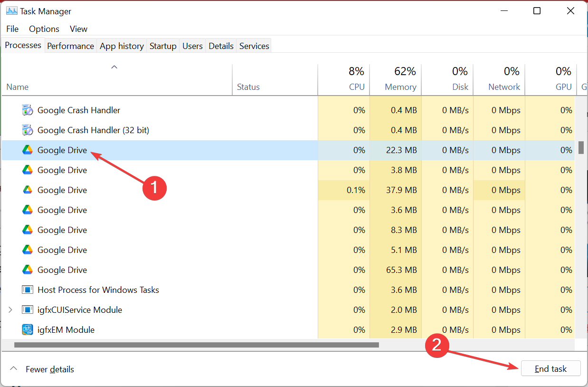Switch to the Users tab

[192, 46]
